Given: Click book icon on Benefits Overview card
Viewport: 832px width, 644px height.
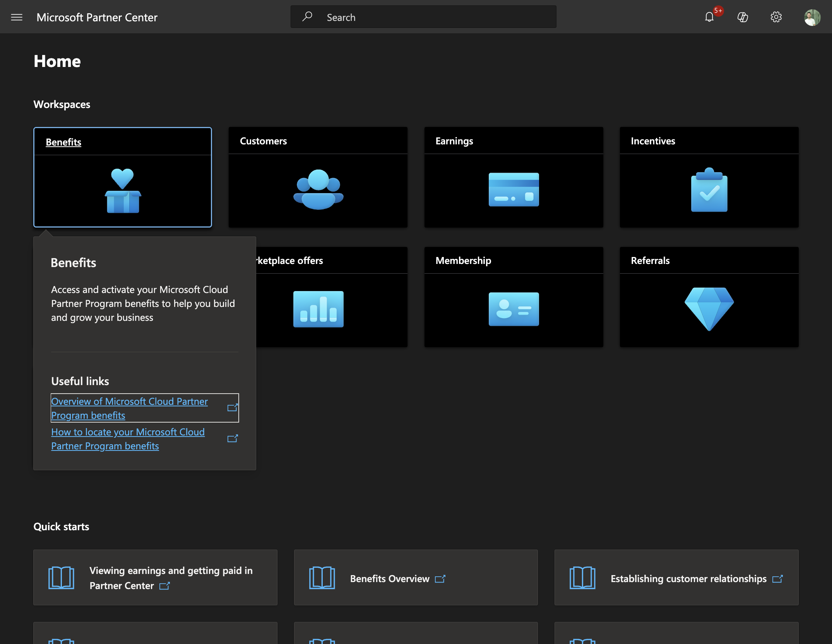Looking at the screenshot, I should click(x=322, y=578).
